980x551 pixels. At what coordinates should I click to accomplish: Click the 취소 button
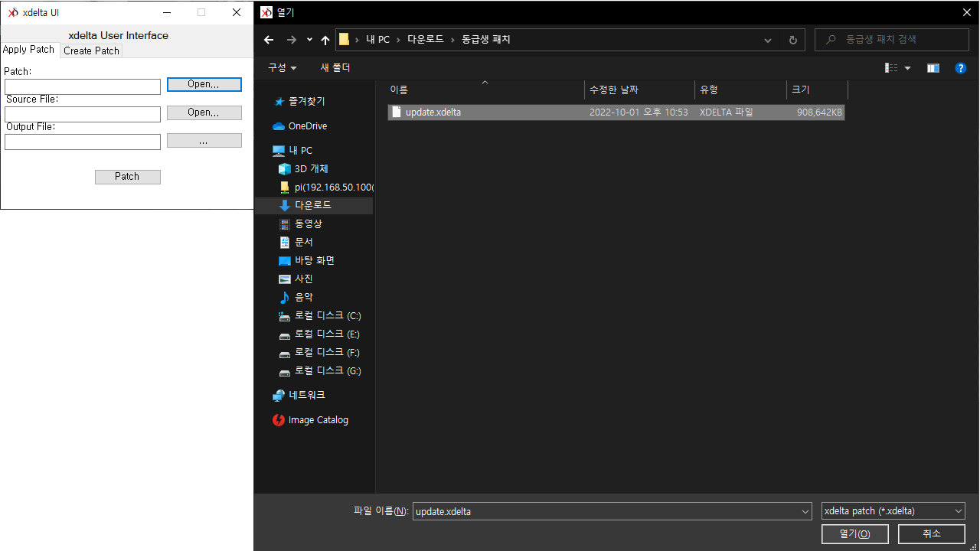click(932, 533)
